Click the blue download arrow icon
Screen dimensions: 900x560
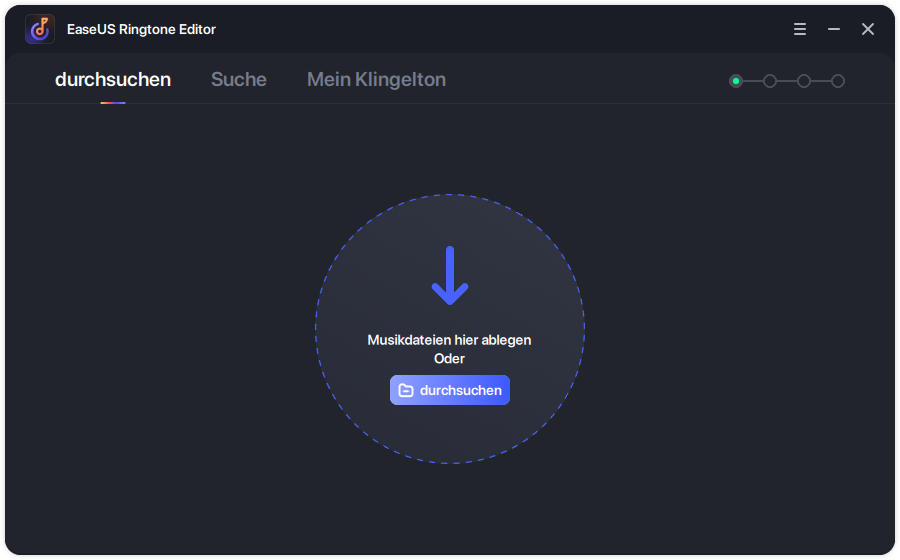[450, 276]
